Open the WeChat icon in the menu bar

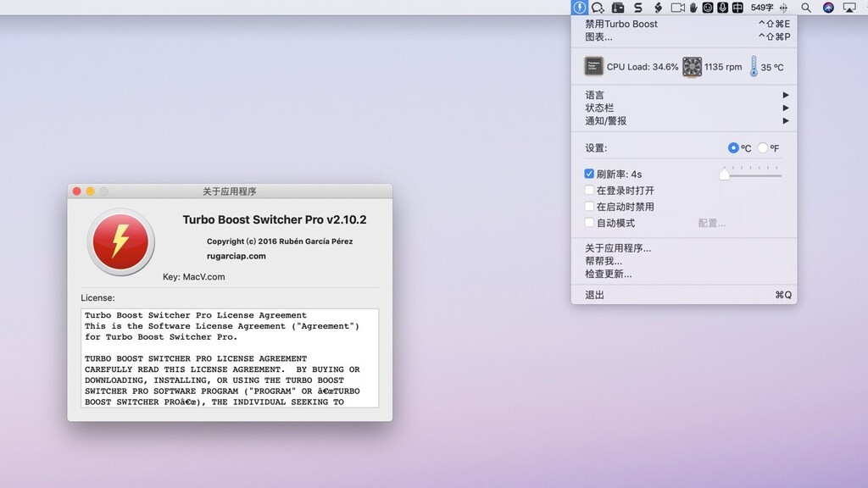(x=598, y=8)
